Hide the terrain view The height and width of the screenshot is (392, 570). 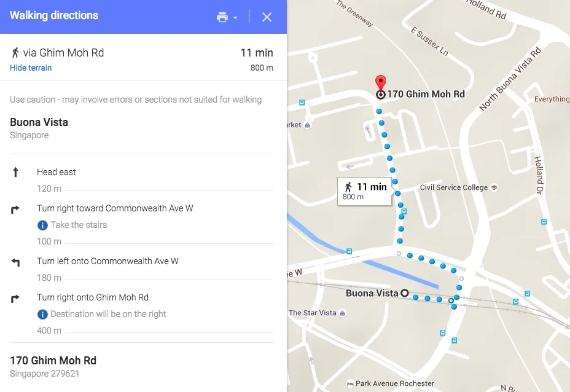[x=31, y=68]
